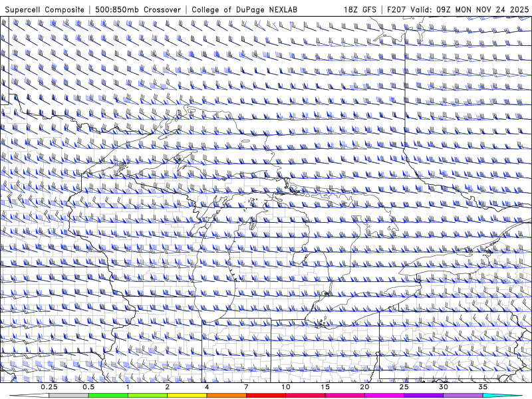The image size is (532, 399).
Task: Click the bright green legend swatch
Action: tap(108, 396)
